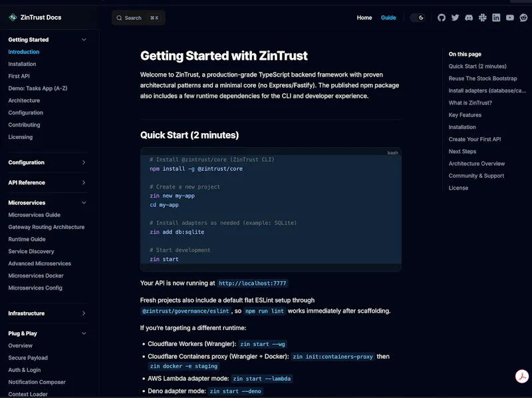This screenshot has width=532, height=398.
Task: Open the GitHub icon link
Action: 442,18
